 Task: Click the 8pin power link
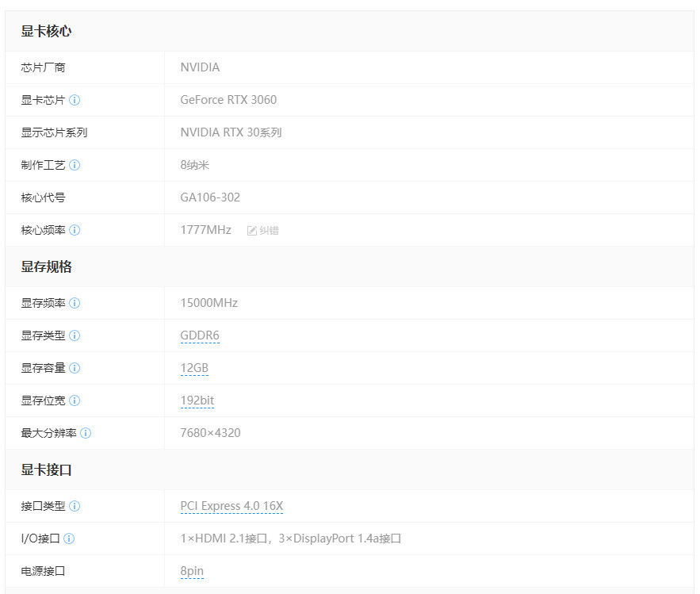pos(192,571)
